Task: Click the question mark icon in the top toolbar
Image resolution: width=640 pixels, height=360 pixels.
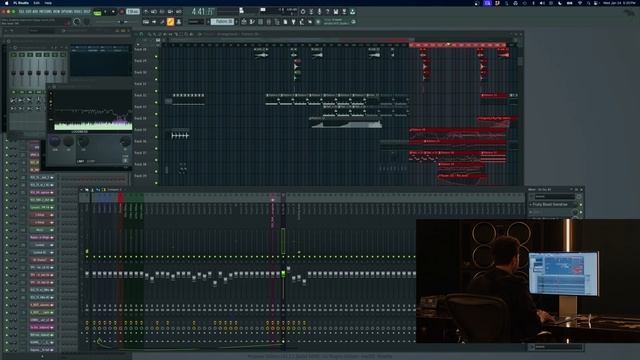Action: click(x=327, y=12)
